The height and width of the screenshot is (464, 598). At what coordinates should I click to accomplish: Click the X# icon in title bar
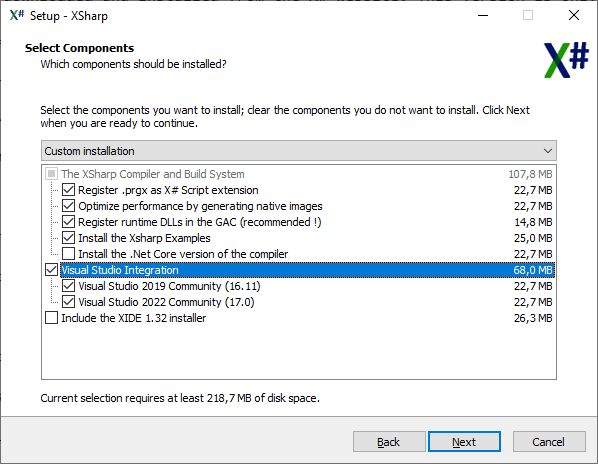click(17, 15)
